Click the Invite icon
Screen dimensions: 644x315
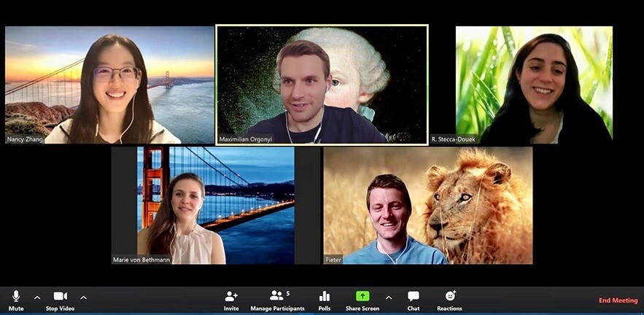[x=231, y=297]
